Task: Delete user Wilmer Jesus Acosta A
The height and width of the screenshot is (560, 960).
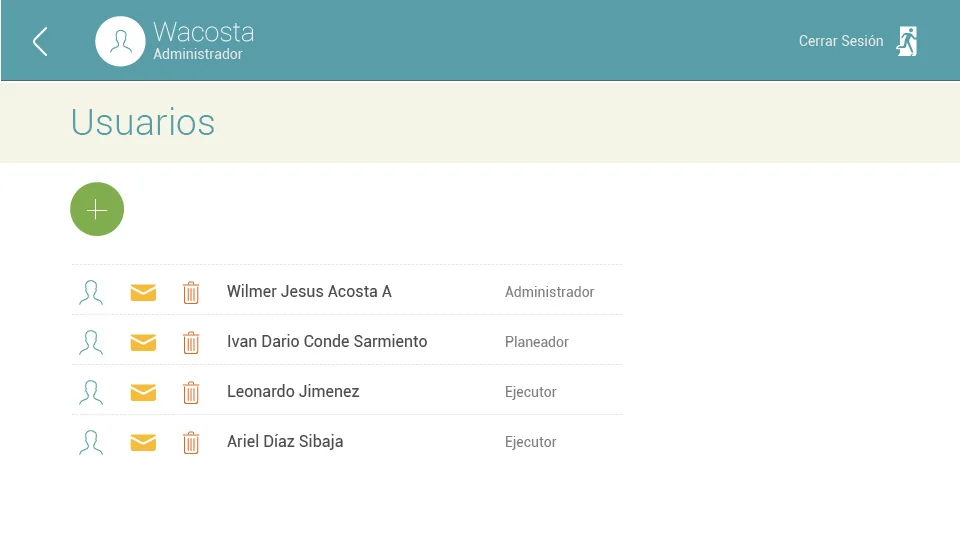Action: 191,293
